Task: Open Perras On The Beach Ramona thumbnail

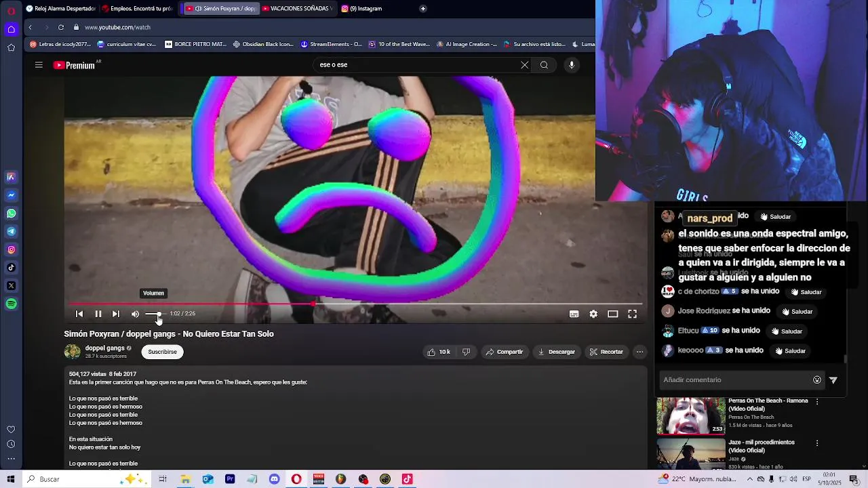Action: coord(690,415)
